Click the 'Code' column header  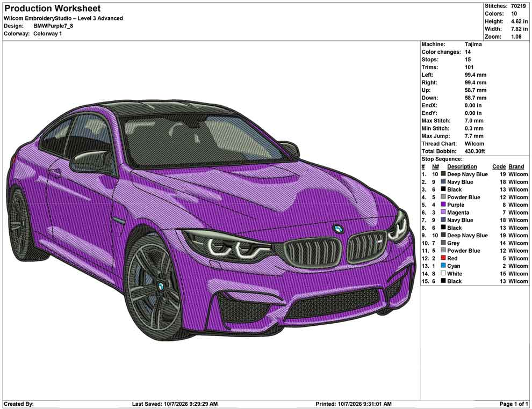[x=499, y=166]
